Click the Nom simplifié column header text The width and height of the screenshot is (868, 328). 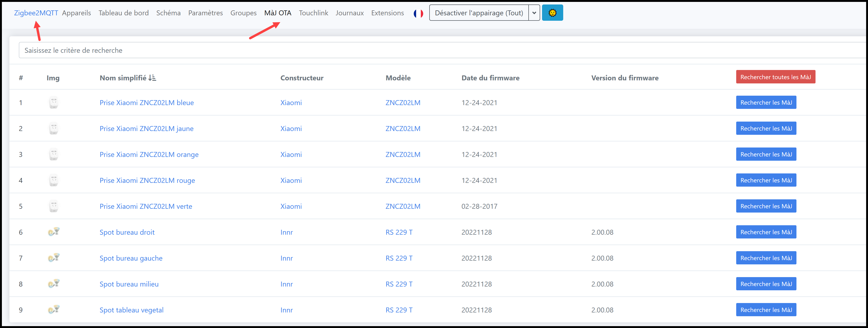coord(123,78)
